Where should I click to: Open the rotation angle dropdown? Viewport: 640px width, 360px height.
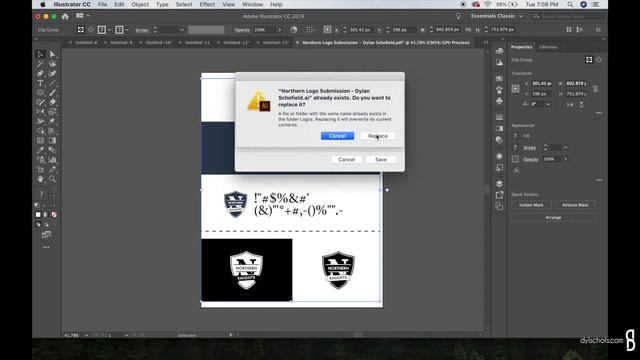point(548,104)
